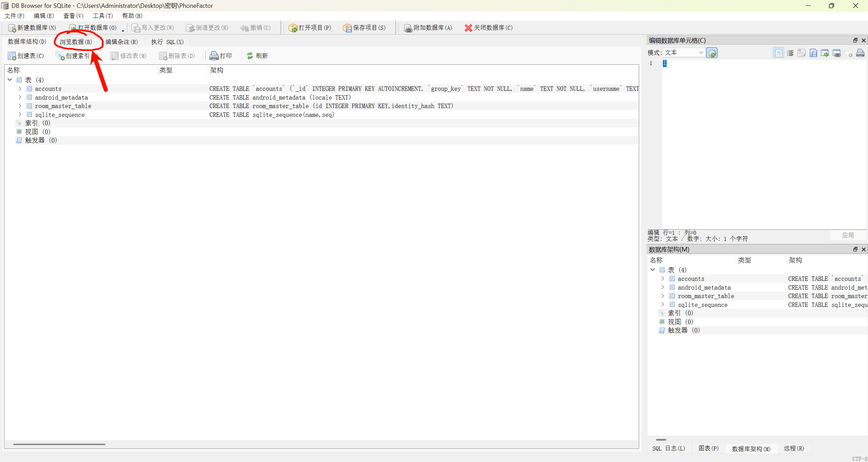Open the 工具 (T) menu
Viewport: 868px width, 462px height.
click(102, 16)
